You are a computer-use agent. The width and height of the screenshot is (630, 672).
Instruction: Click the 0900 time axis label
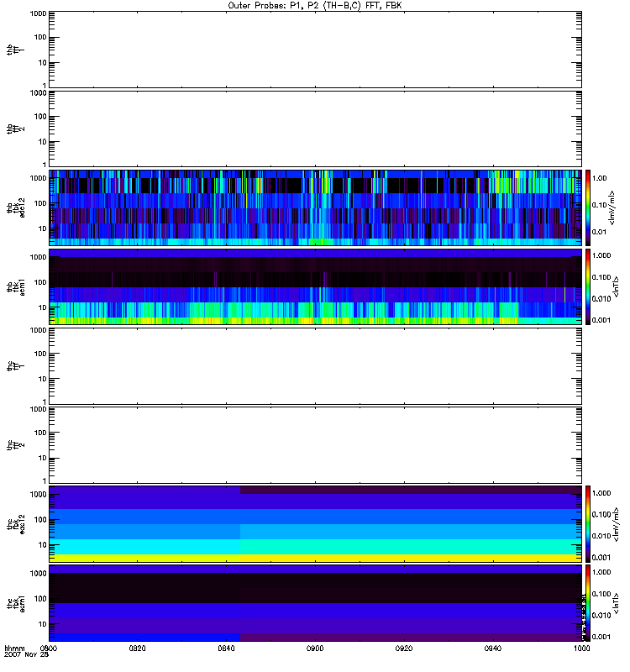[315, 648]
